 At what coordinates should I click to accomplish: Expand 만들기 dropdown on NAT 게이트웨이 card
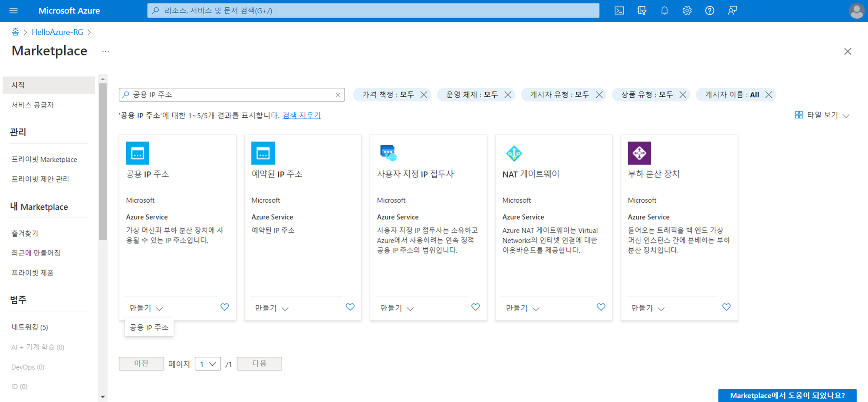click(x=523, y=308)
